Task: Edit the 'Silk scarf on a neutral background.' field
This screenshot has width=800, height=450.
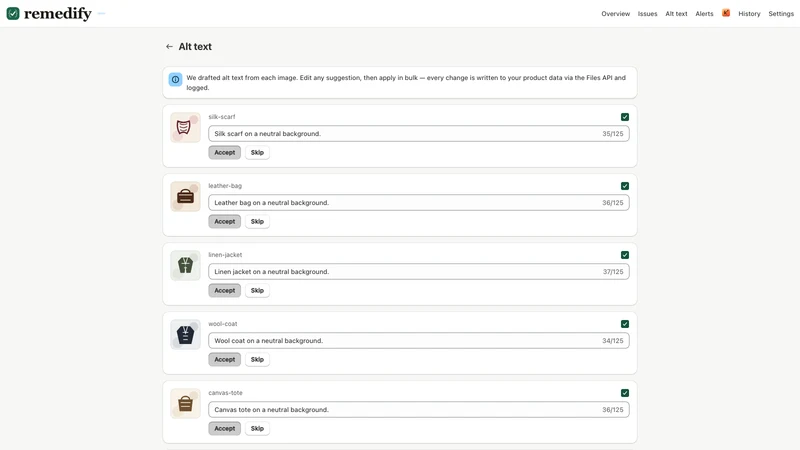Action: pyautogui.click(x=418, y=134)
